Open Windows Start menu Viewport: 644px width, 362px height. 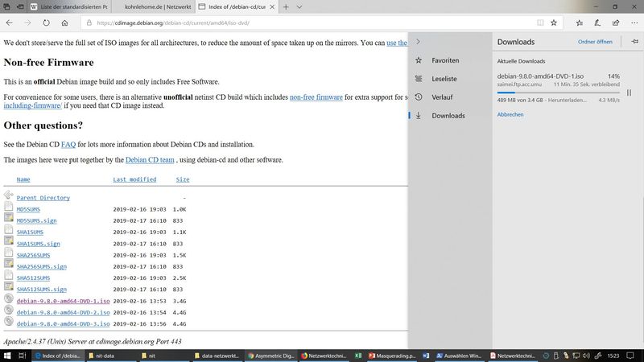[x=7, y=356]
